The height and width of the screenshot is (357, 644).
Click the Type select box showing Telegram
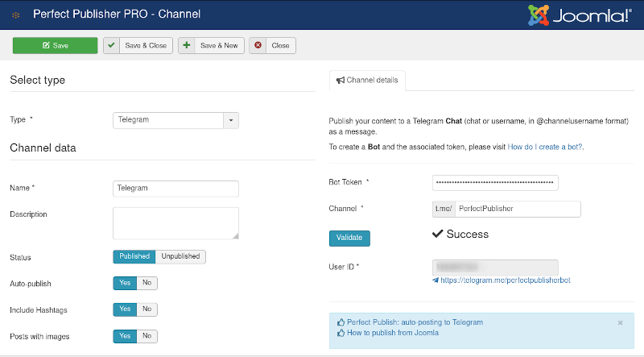click(175, 121)
